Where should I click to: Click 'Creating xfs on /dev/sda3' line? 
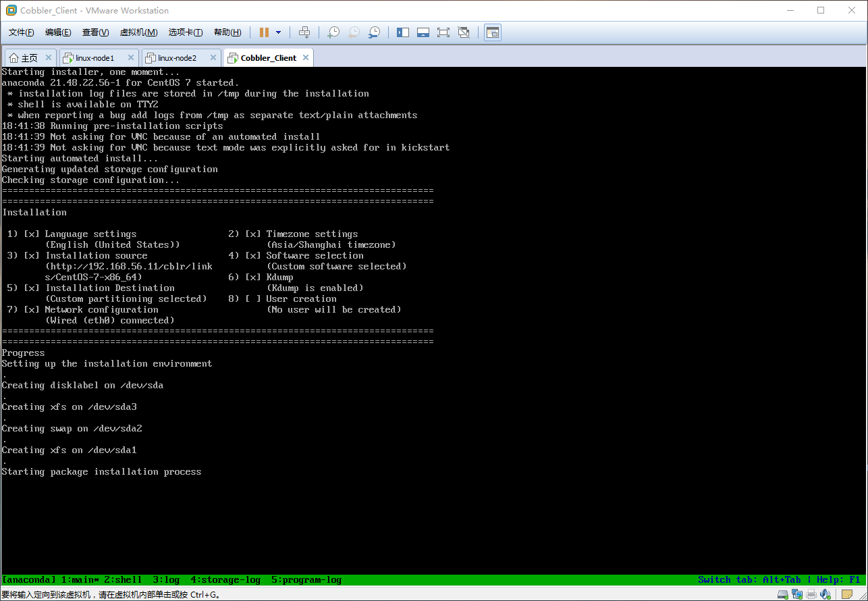[x=69, y=407]
